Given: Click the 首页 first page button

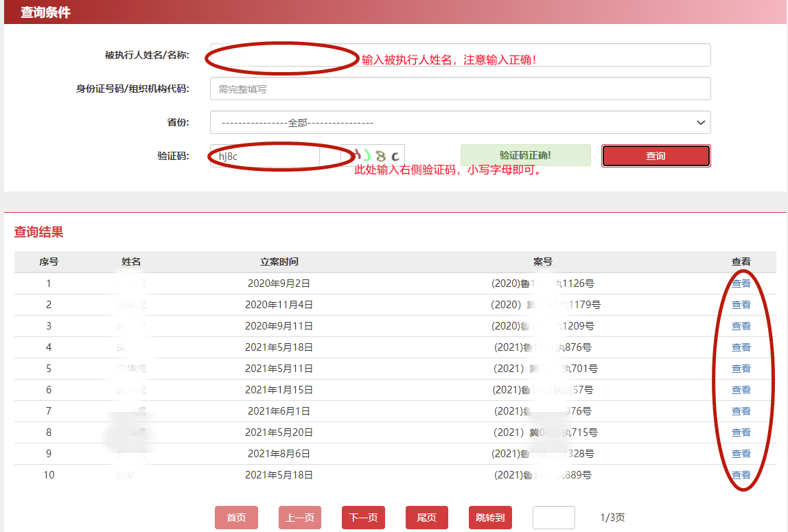Looking at the screenshot, I should tap(236, 518).
